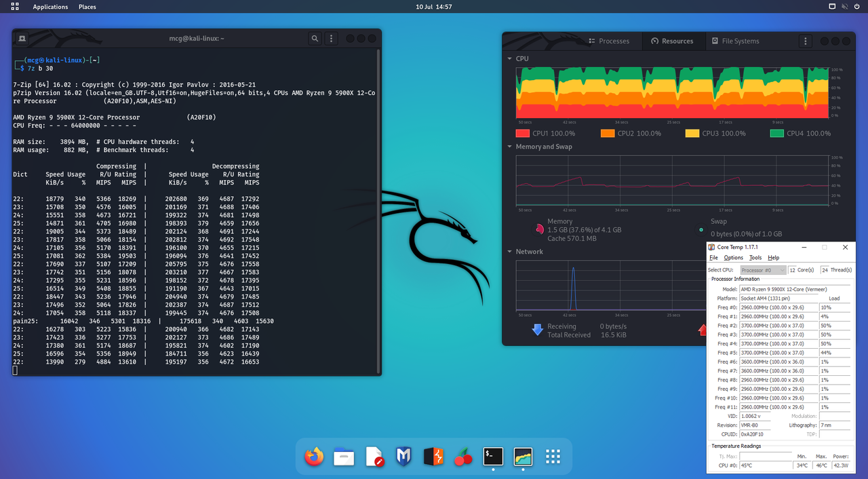
Task: Open the Core Temp Options menu
Action: 733,258
